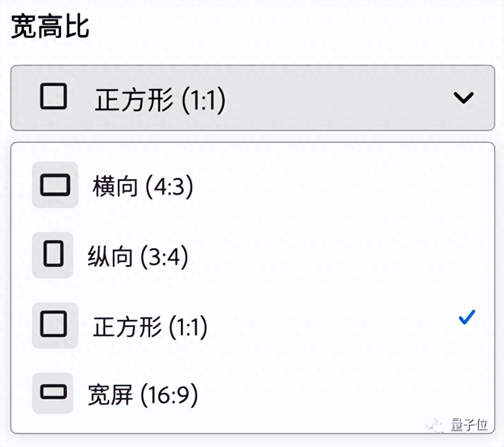Image resolution: width=504 pixels, height=447 pixels.
Task: Select the 纵向 (3:4) label
Action: 138,257
